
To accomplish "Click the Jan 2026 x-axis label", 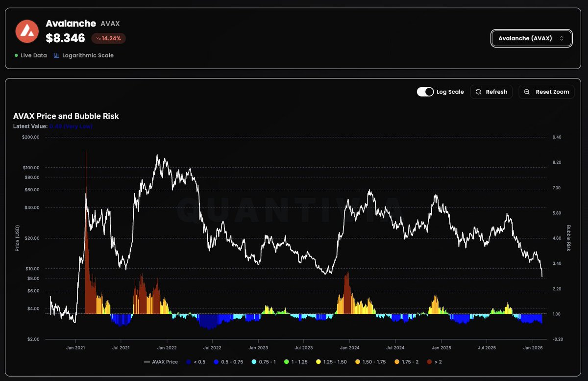I will (533, 348).
